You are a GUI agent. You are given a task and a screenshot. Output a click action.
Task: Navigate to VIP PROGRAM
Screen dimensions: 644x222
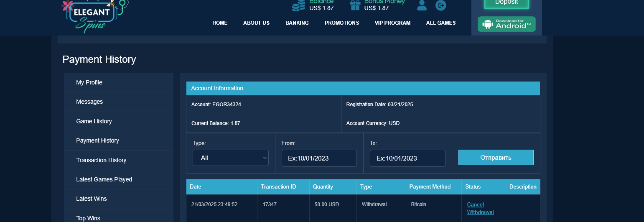click(x=392, y=23)
